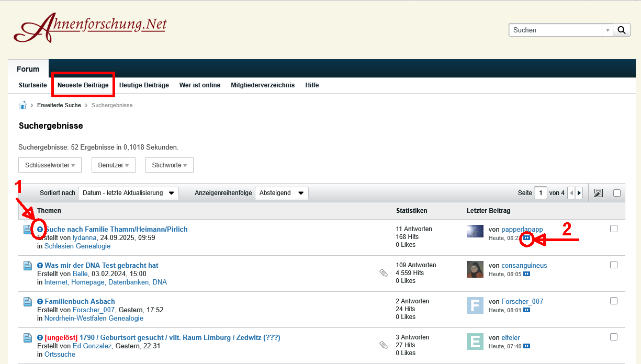Viewport: 641px width, 364px height.
Task: Click the home breadcrumb icon
Action: coord(23,105)
